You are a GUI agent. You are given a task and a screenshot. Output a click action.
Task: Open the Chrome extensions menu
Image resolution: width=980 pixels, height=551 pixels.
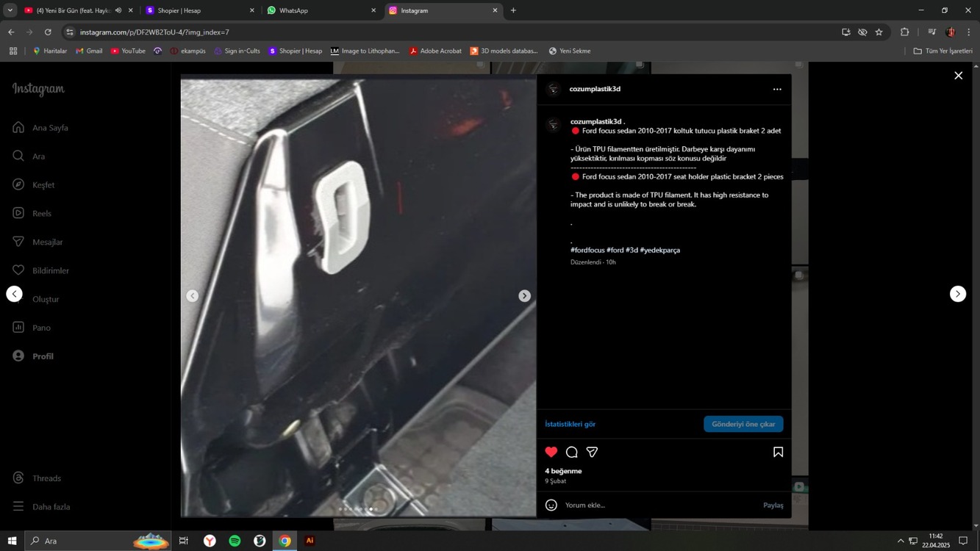click(x=904, y=32)
